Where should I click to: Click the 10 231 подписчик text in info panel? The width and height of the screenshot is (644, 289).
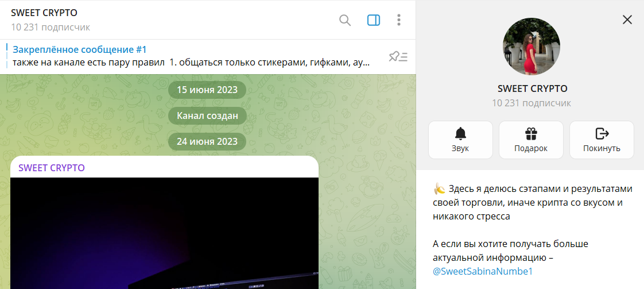(532, 103)
